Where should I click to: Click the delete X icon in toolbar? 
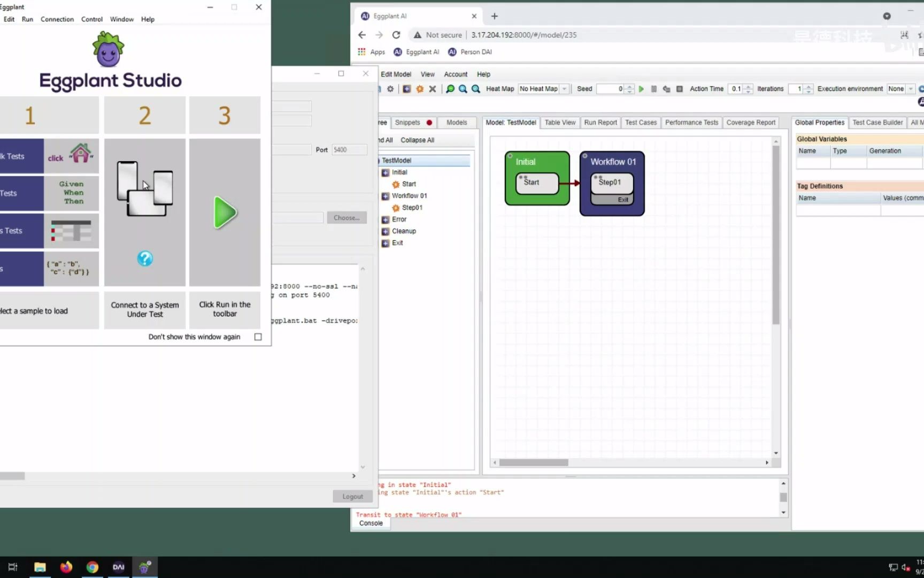433,89
